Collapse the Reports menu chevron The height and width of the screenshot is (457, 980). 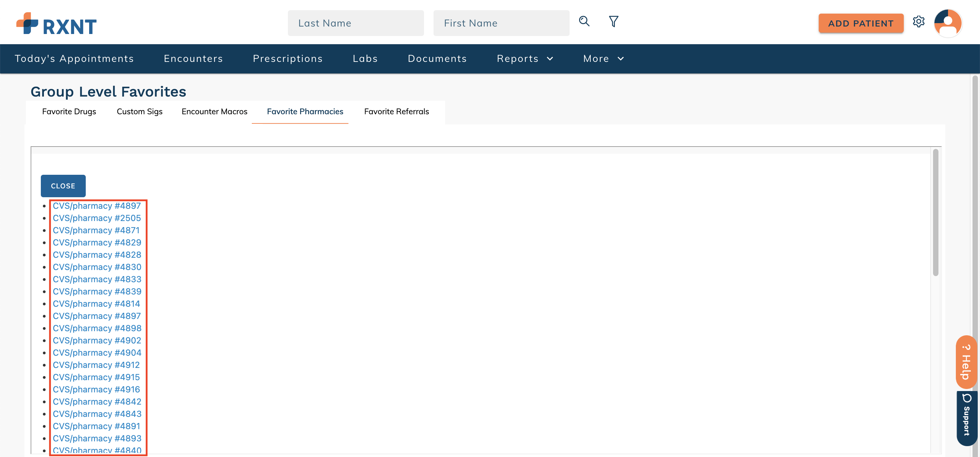[x=550, y=58]
